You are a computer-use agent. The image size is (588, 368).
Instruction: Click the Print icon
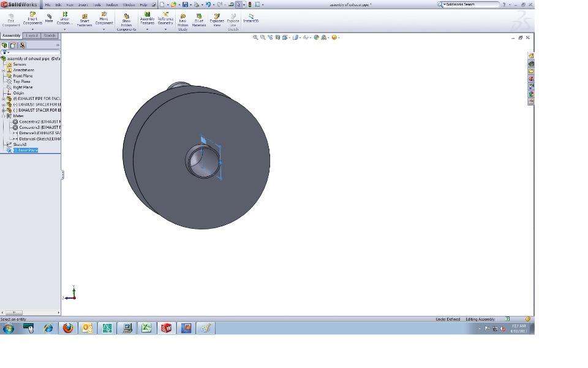(x=196, y=4)
